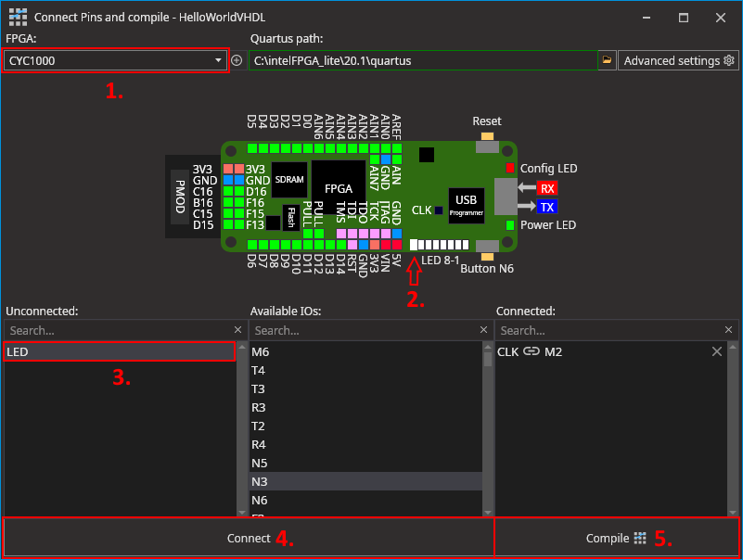Remove the CLK M2 connection
The width and height of the screenshot is (743, 560).
pos(717,351)
